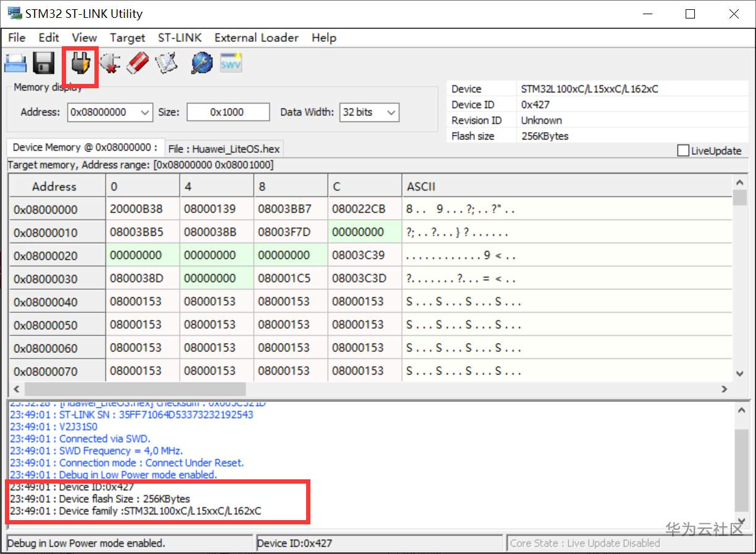Open the External Loader menu
756x554 pixels.
[257, 38]
